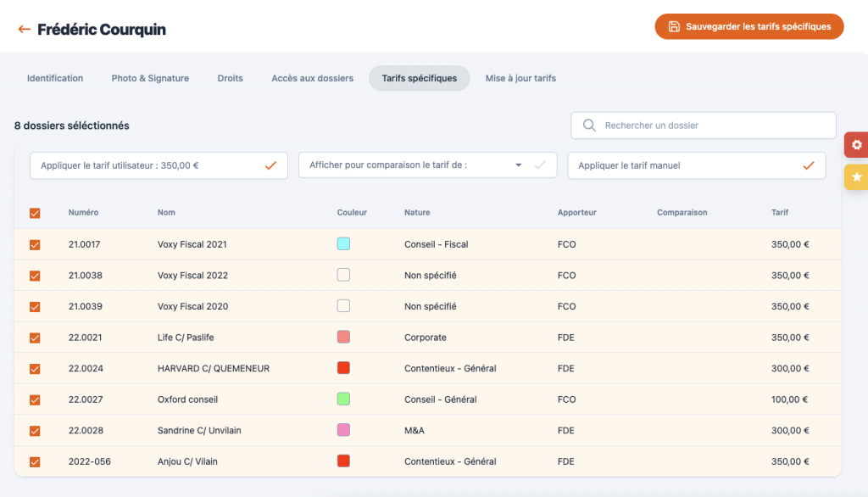Sort the table by Tarif column
The image size is (868, 497).
779,213
